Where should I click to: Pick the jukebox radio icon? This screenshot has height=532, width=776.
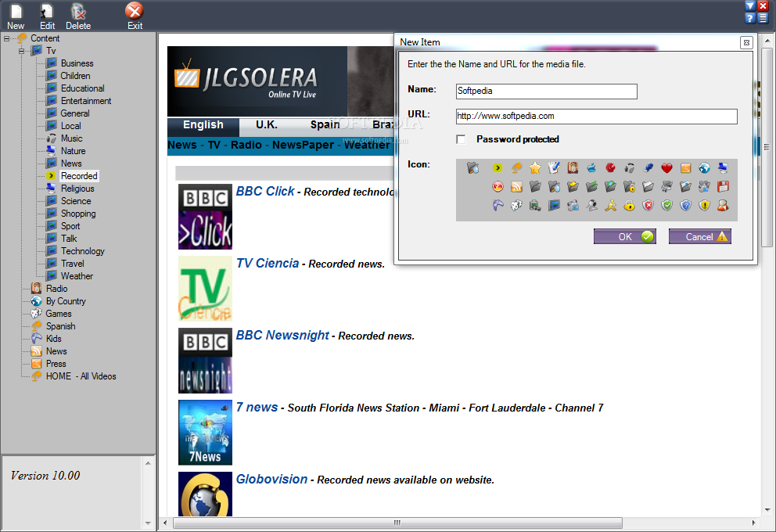[573, 167]
